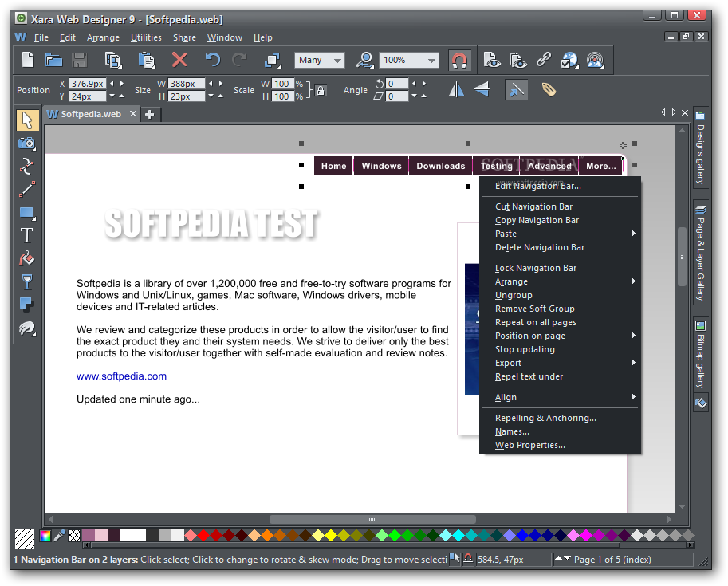
Task: Click the horizontal canvas scrollbar
Action: coord(372,519)
